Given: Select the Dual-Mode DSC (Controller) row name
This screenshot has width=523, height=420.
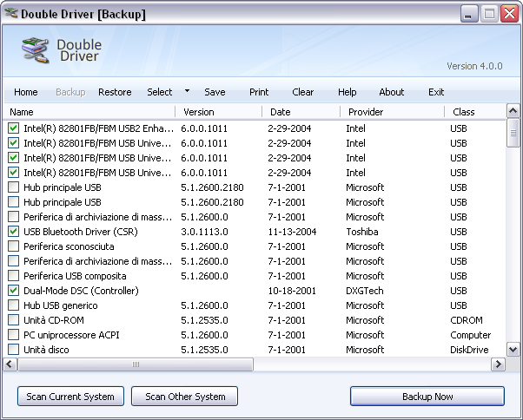Looking at the screenshot, I should [81, 291].
